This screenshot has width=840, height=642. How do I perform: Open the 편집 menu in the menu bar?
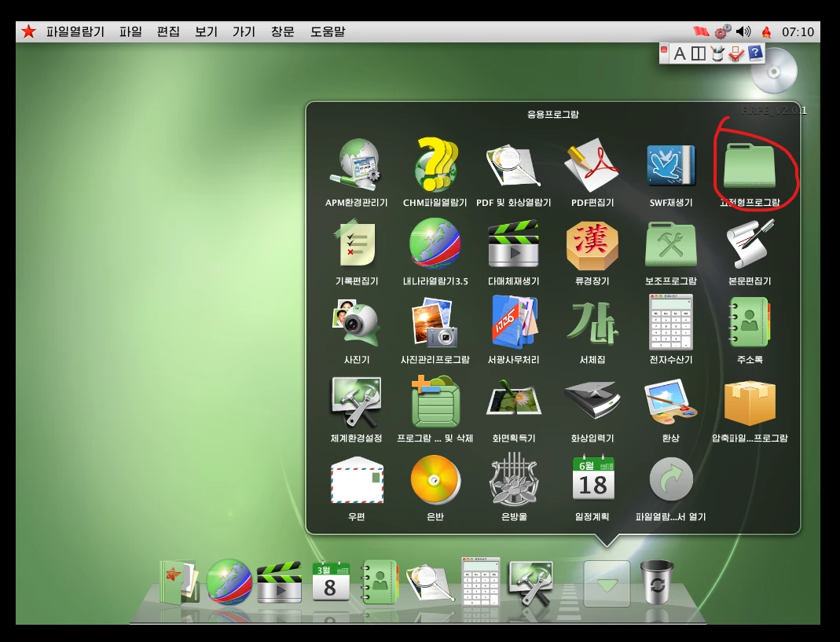[x=168, y=31]
